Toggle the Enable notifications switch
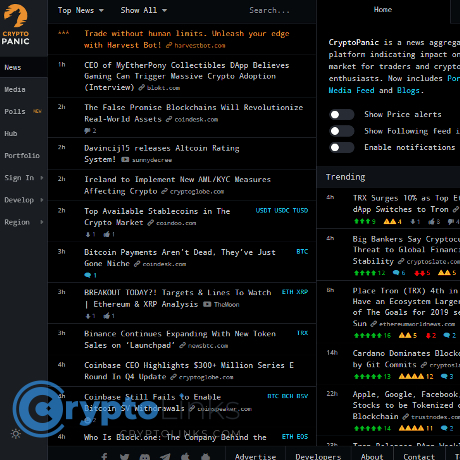Image resolution: width=460 pixels, height=460 pixels. [x=342, y=147]
